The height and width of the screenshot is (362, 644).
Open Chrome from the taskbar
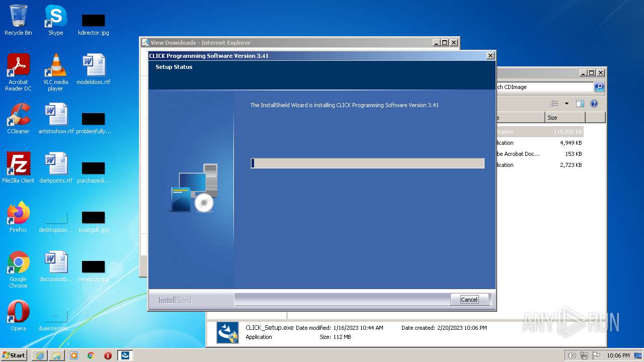click(x=91, y=355)
